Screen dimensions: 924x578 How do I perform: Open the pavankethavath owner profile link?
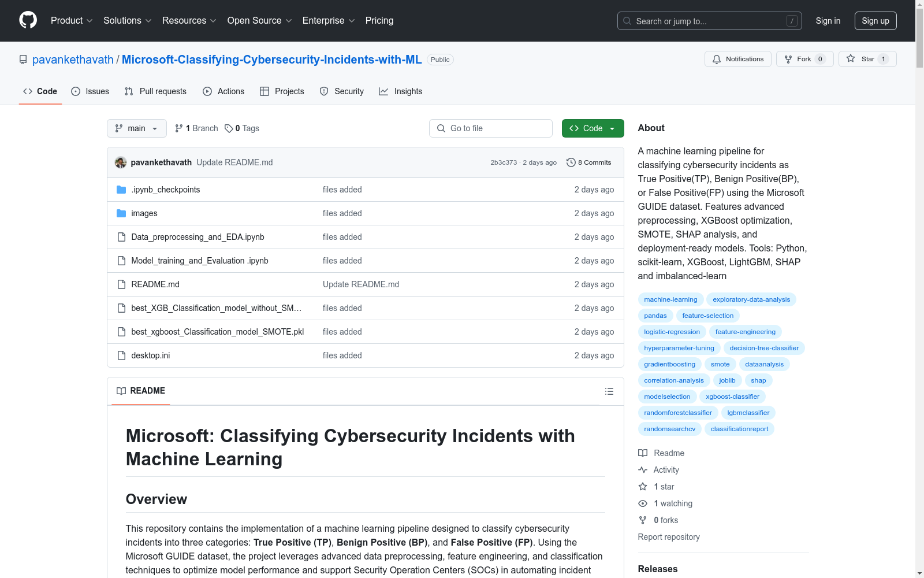tap(73, 60)
